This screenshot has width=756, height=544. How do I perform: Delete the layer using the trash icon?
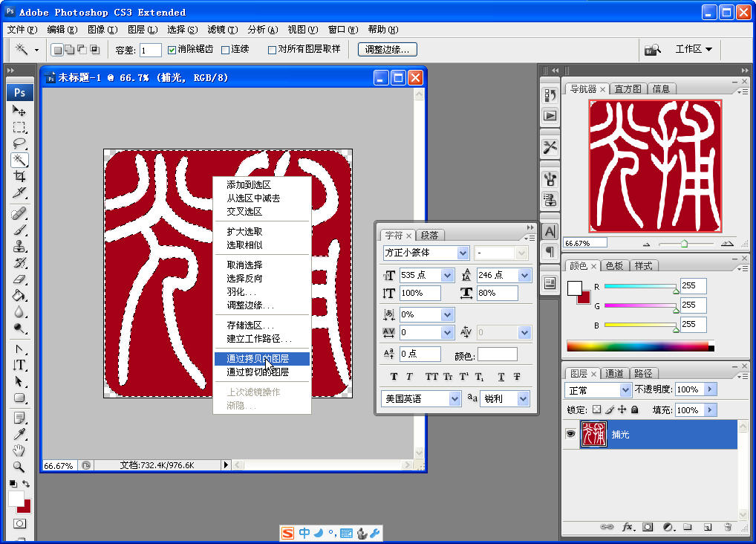click(727, 527)
